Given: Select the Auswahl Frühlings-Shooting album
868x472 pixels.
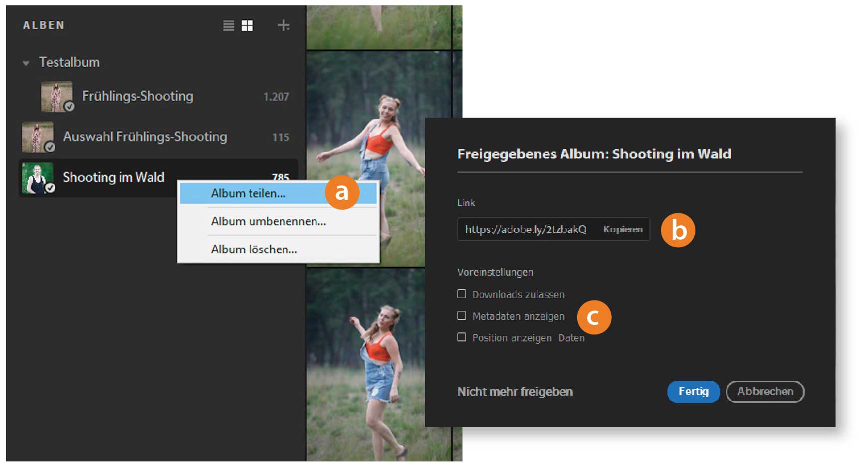Looking at the screenshot, I should coord(145,137).
